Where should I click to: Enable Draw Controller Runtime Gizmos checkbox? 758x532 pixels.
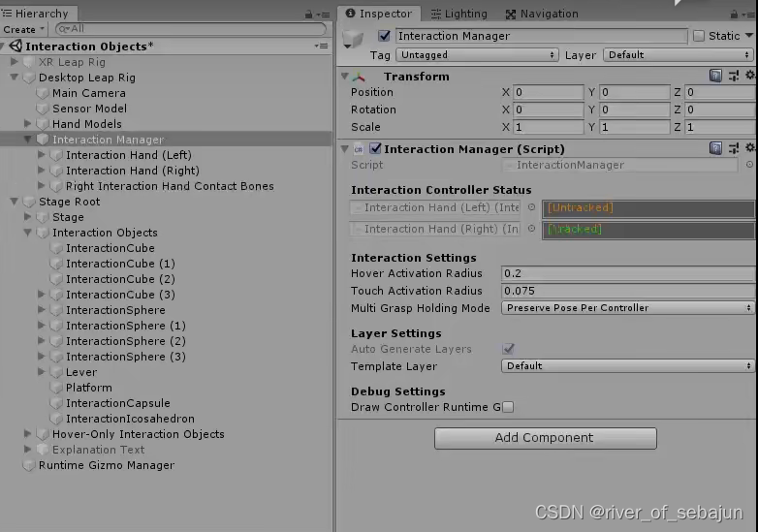(508, 407)
